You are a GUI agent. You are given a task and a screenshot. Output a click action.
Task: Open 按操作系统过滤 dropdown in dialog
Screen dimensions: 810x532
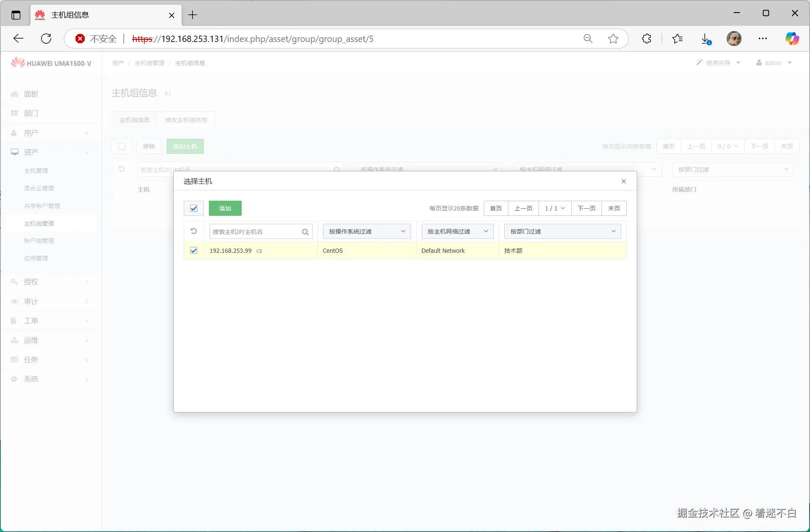[367, 231]
